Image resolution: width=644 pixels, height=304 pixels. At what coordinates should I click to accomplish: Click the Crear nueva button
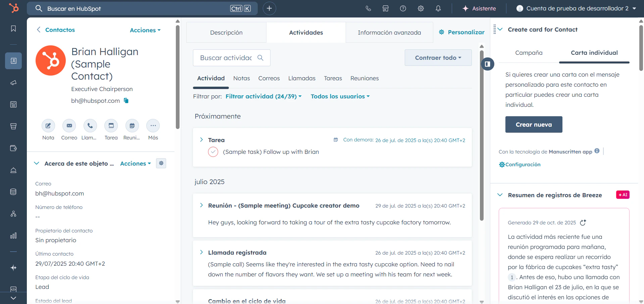pyautogui.click(x=533, y=124)
